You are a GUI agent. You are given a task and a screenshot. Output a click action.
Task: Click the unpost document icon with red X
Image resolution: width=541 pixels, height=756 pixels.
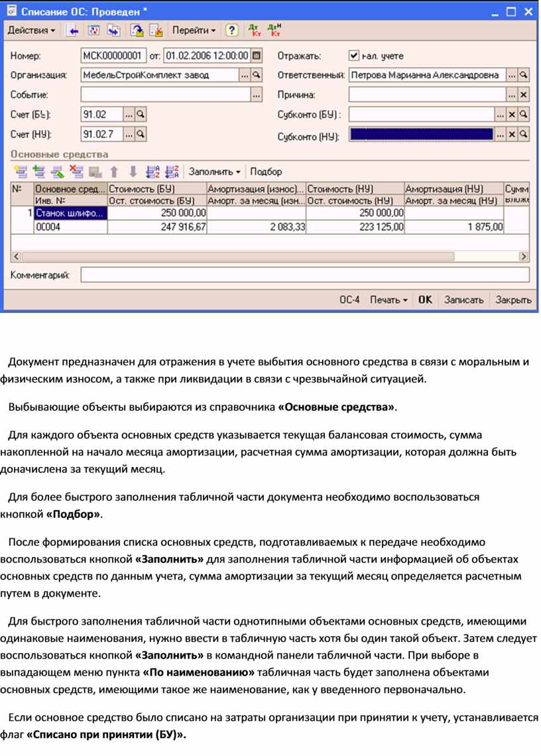coord(156,31)
